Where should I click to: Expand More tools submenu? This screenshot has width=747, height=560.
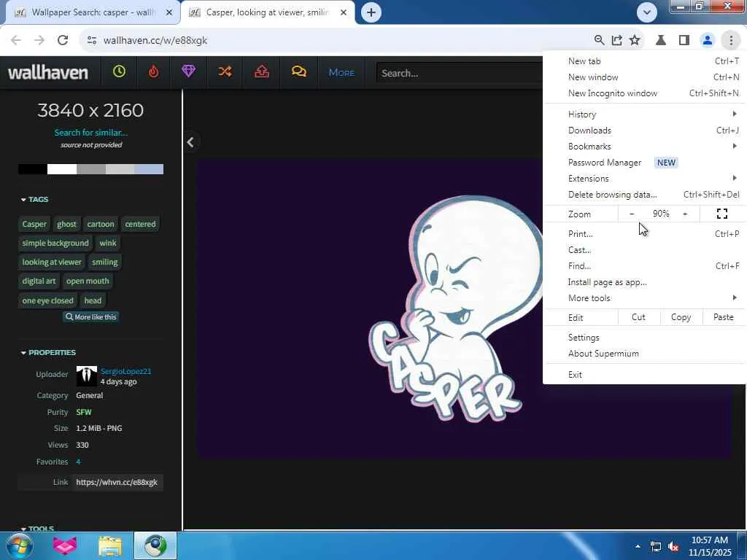[x=644, y=298]
